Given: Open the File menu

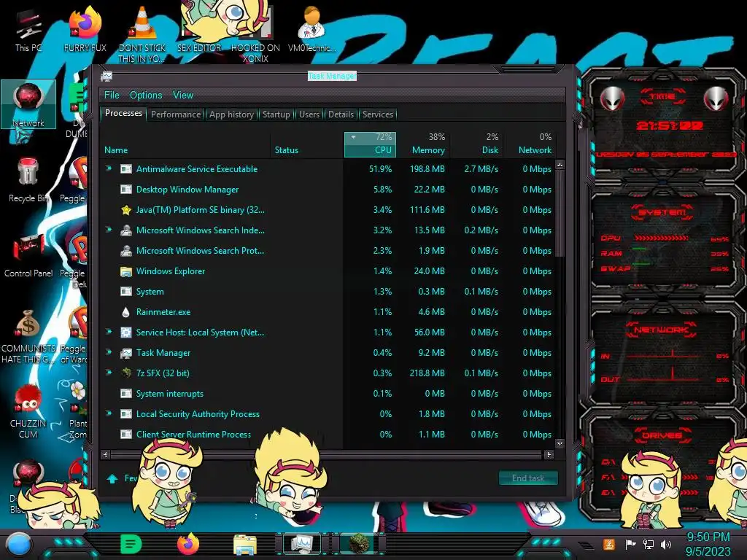Looking at the screenshot, I should pyautogui.click(x=112, y=96).
